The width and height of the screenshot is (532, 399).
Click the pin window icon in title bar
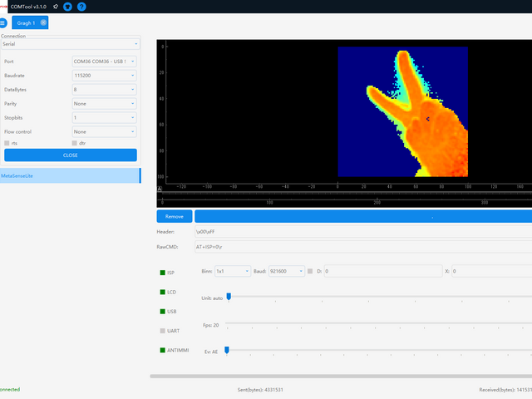(55, 7)
